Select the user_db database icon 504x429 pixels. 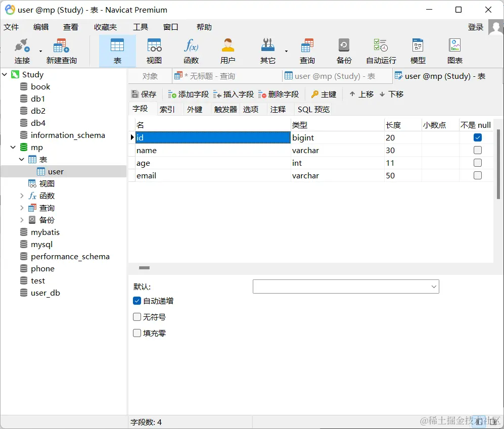[24, 293]
